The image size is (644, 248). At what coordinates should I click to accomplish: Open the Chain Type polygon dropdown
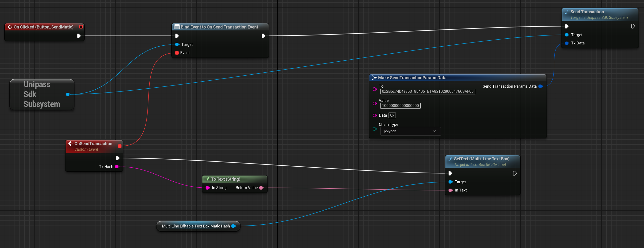point(410,131)
